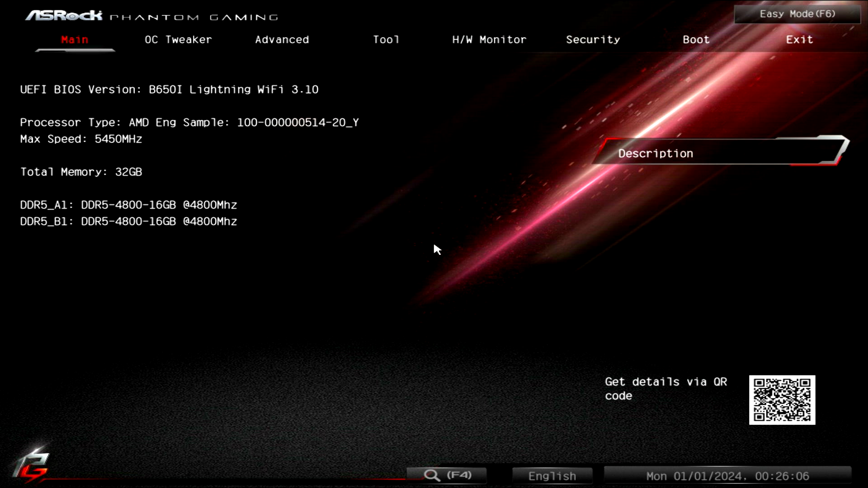
Task: Open the Exit tab
Action: click(x=799, y=40)
